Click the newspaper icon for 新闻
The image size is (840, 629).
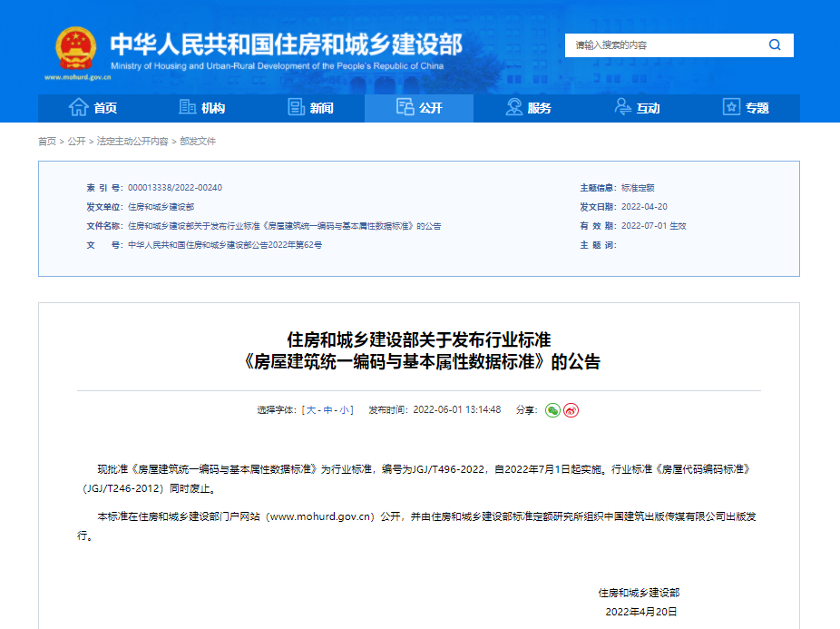click(297, 108)
